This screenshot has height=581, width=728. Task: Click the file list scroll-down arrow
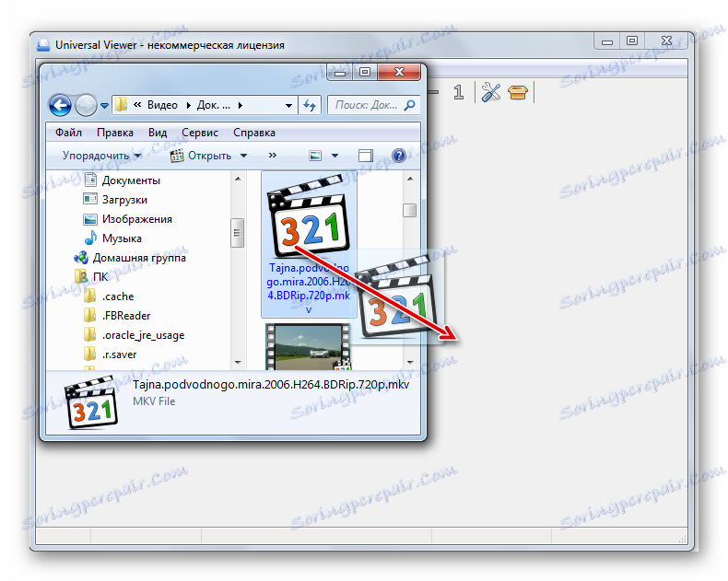[410, 363]
